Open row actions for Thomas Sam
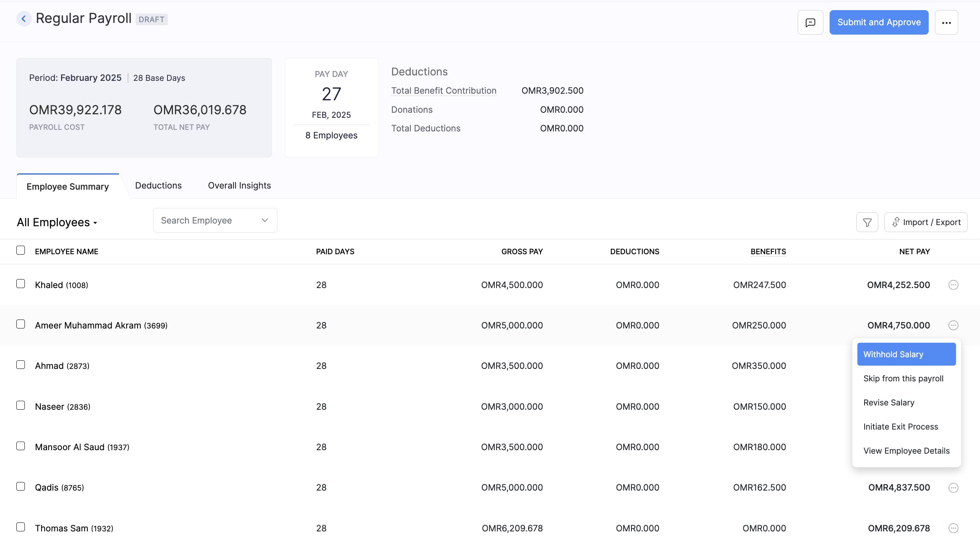Viewport: 980px width, 552px height. click(953, 528)
